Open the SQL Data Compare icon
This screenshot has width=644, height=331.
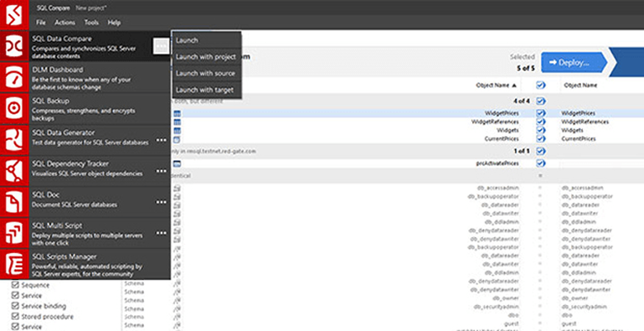(14, 46)
